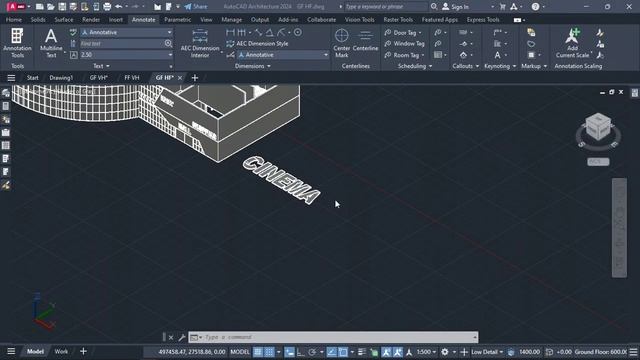Insert a Center Mark
640x360 pixels.
(x=342, y=43)
